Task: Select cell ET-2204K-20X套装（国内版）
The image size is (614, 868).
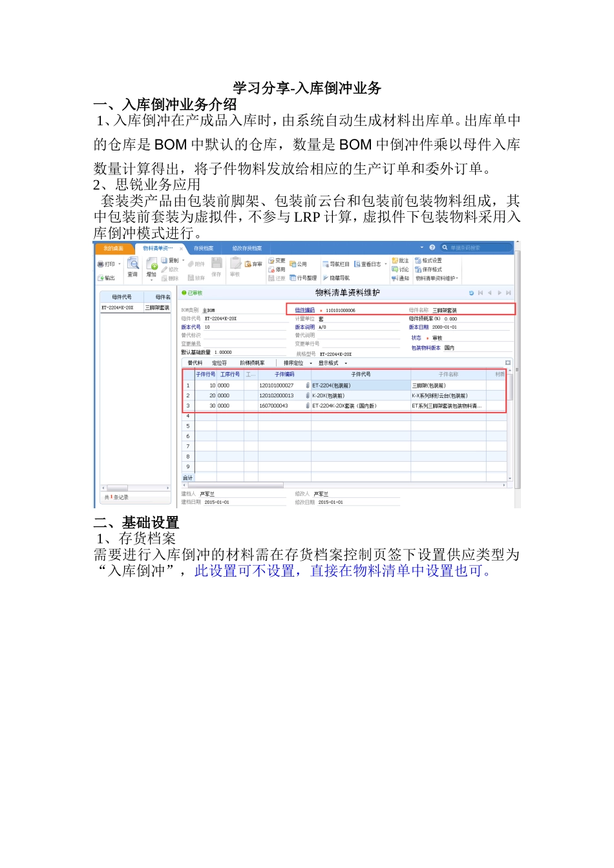Action: [x=361, y=406]
